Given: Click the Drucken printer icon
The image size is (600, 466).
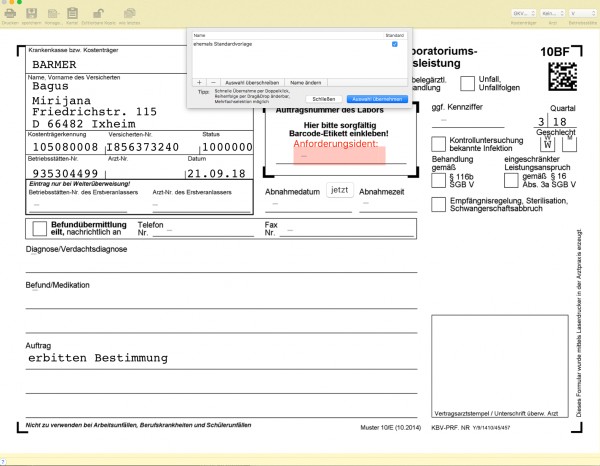Looking at the screenshot, I should tap(10, 14).
